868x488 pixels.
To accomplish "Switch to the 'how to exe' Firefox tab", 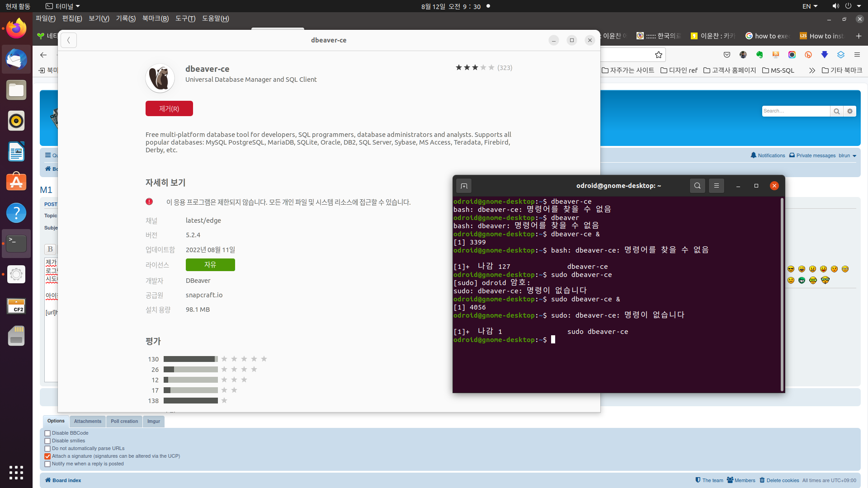I will coord(767,36).
